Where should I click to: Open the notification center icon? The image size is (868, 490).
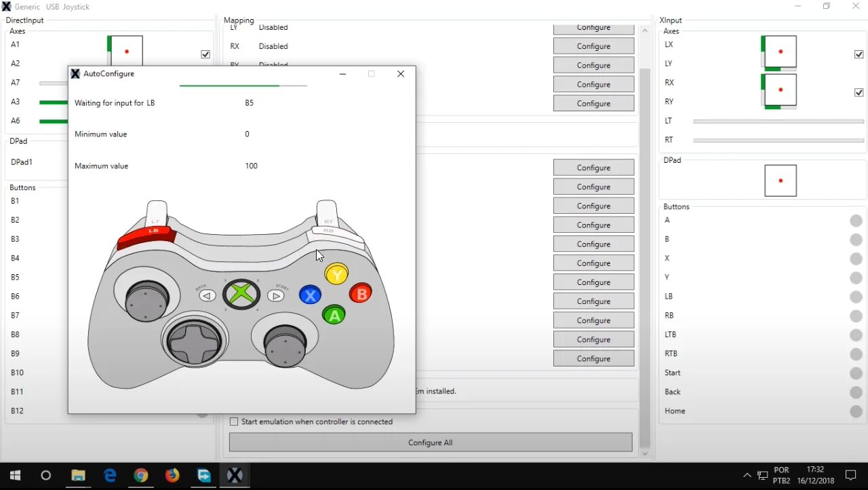[x=851, y=475]
